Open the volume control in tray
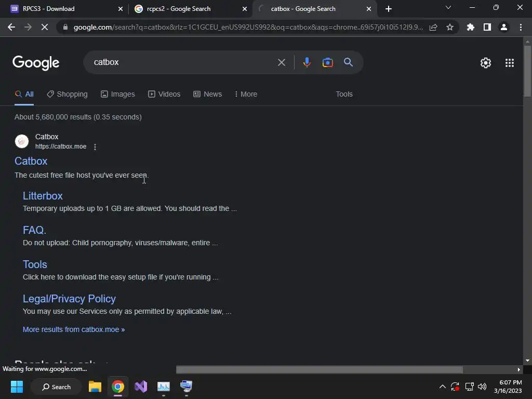This screenshot has height=399, width=532. (482, 387)
